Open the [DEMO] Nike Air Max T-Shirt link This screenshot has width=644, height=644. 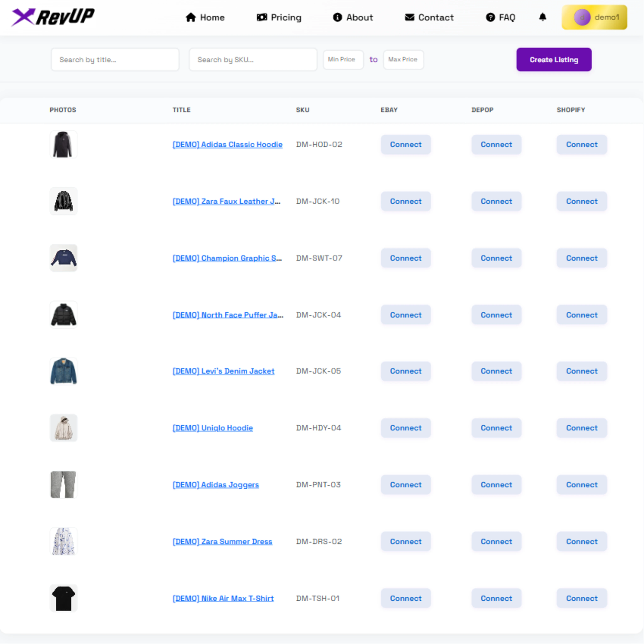(223, 598)
